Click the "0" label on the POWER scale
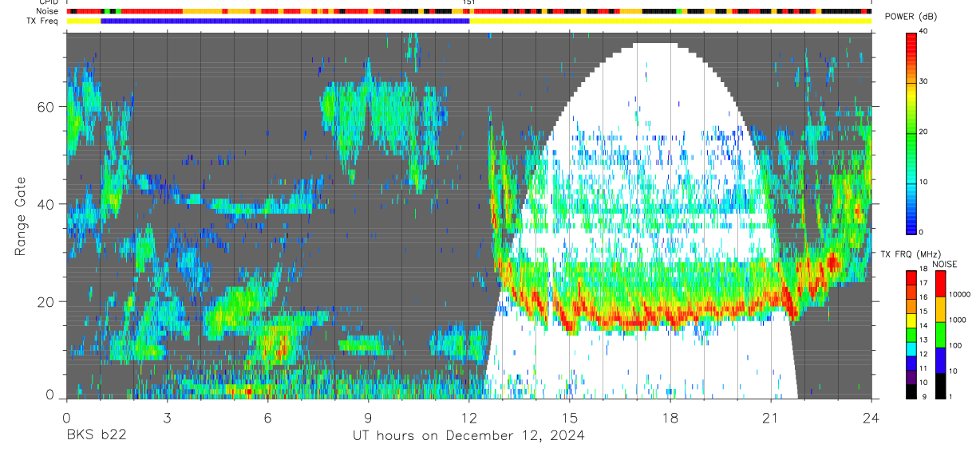The width and height of the screenshot is (980, 452). pos(923,232)
